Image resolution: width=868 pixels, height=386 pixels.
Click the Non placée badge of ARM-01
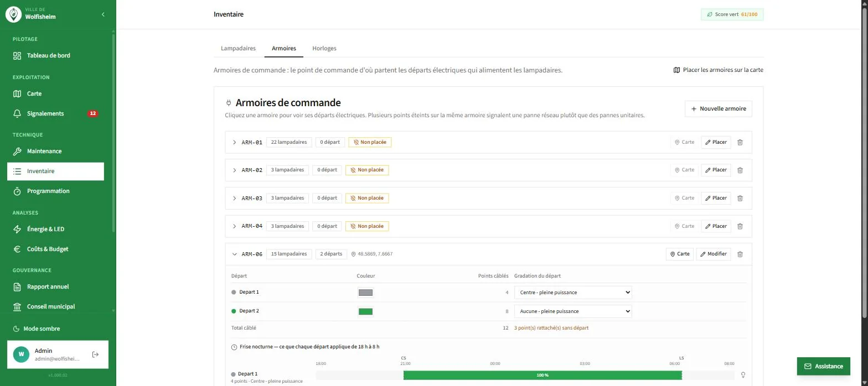[x=370, y=142]
